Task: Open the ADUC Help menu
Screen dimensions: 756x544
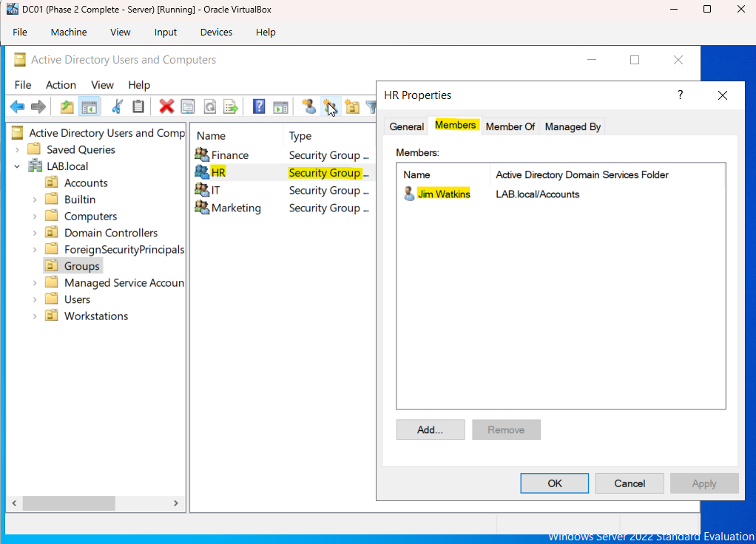Action: pos(139,85)
